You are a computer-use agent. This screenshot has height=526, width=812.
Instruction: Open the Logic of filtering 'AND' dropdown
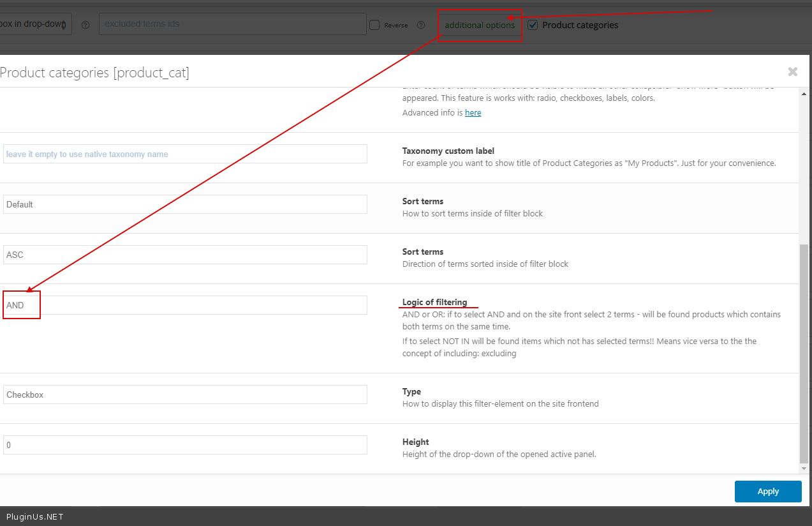tap(185, 305)
